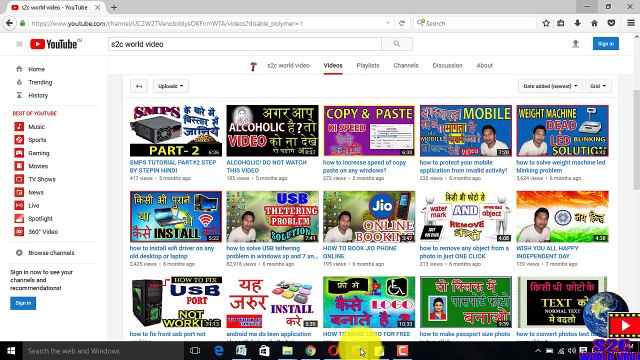The image size is (640, 360).
Task: Switch to the Channels tab
Action: click(x=406, y=65)
